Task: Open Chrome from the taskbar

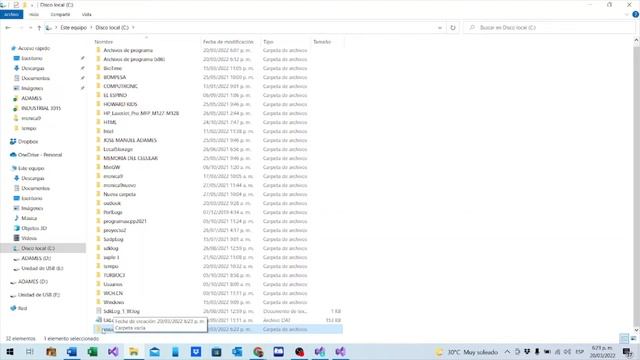Action: pyautogui.click(x=258, y=351)
